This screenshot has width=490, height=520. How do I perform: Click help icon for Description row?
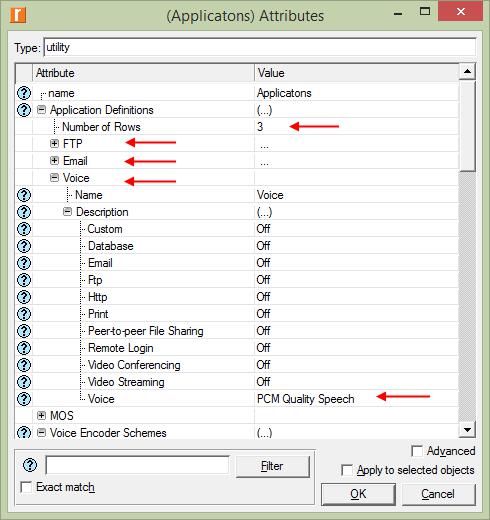click(24, 212)
